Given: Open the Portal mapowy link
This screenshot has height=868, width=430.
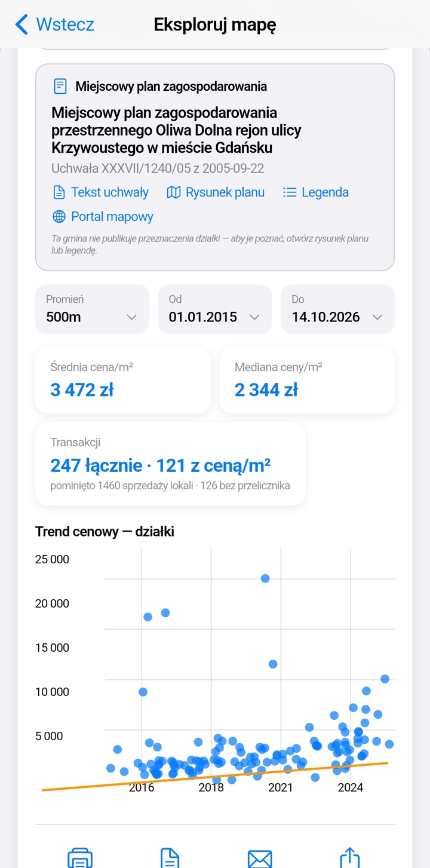Looking at the screenshot, I should pos(112,216).
